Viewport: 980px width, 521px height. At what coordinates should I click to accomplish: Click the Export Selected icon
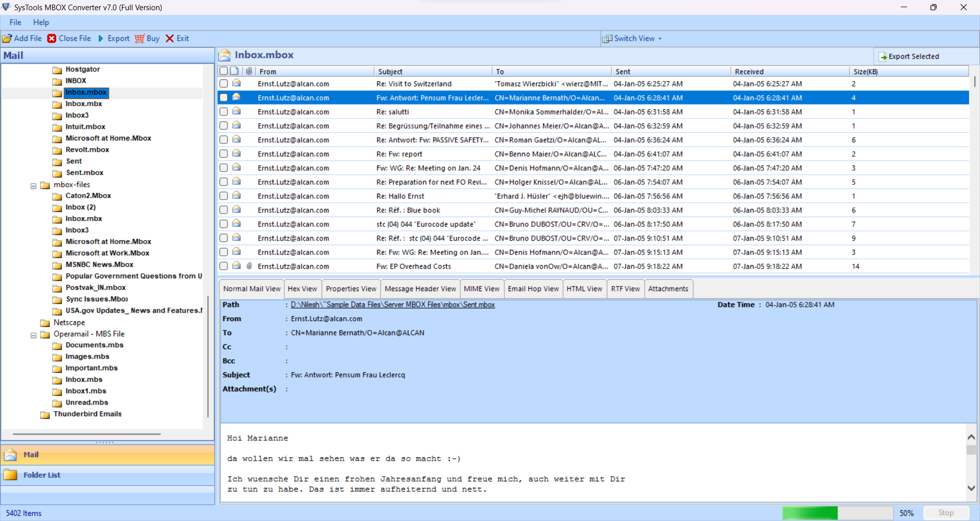pyautogui.click(x=883, y=57)
